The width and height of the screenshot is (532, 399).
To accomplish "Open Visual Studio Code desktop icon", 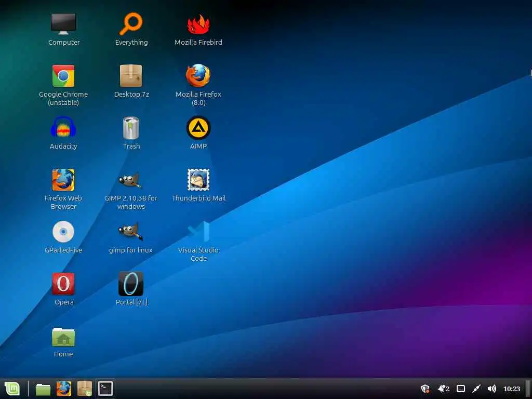I will tap(199, 232).
